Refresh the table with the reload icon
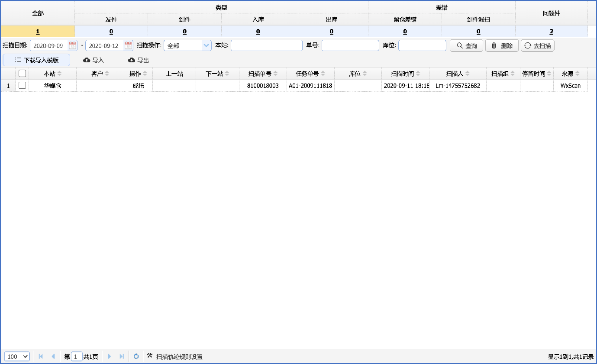Screen dimensions: 597x364 tap(136, 356)
